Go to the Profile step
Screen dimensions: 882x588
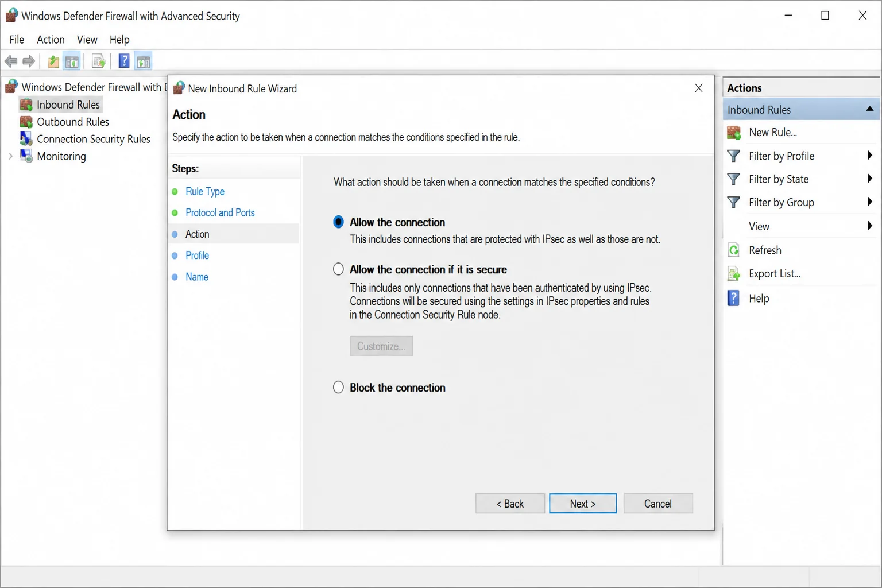pos(197,256)
